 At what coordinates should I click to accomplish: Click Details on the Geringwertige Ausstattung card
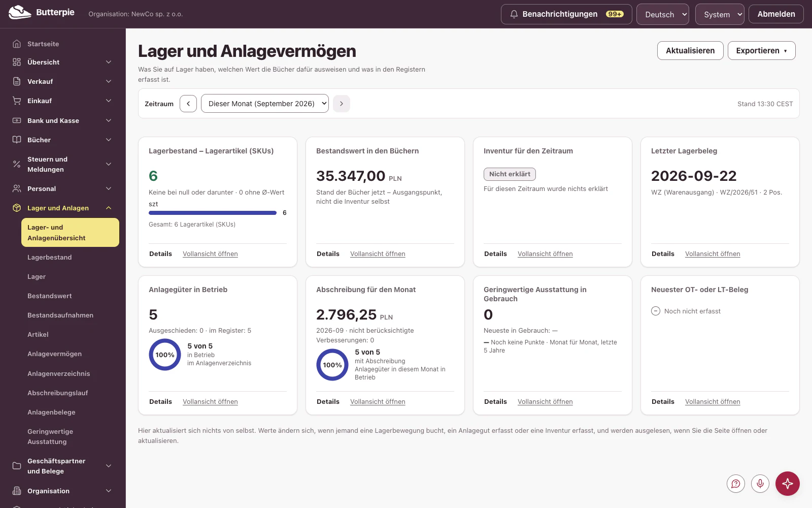(x=495, y=402)
